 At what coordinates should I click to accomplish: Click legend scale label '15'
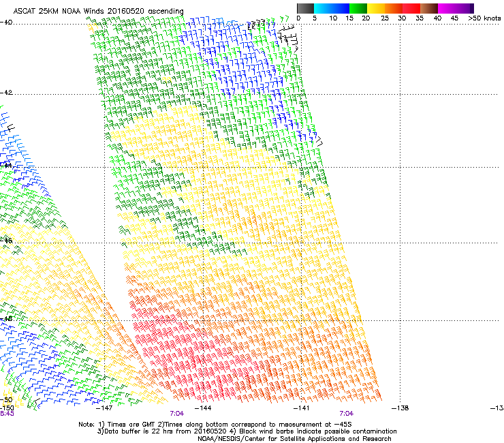tap(349, 18)
